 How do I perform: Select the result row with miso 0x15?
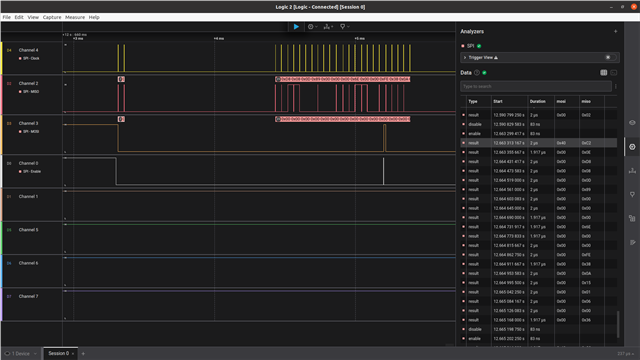pos(539,282)
